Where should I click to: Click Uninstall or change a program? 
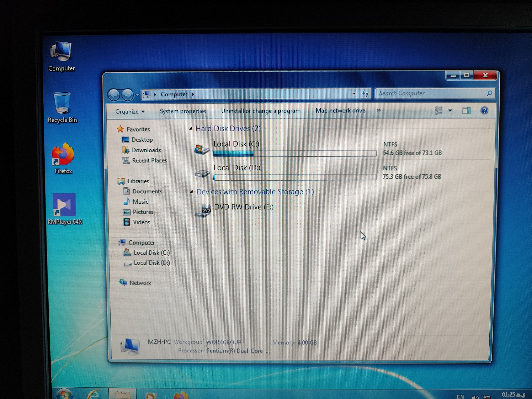click(x=261, y=111)
